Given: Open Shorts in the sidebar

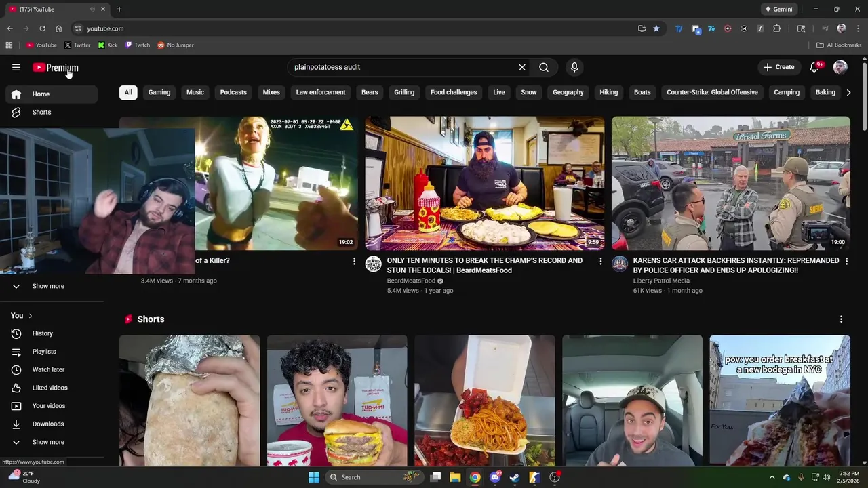Looking at the screenshot, I should coord(52,112).
